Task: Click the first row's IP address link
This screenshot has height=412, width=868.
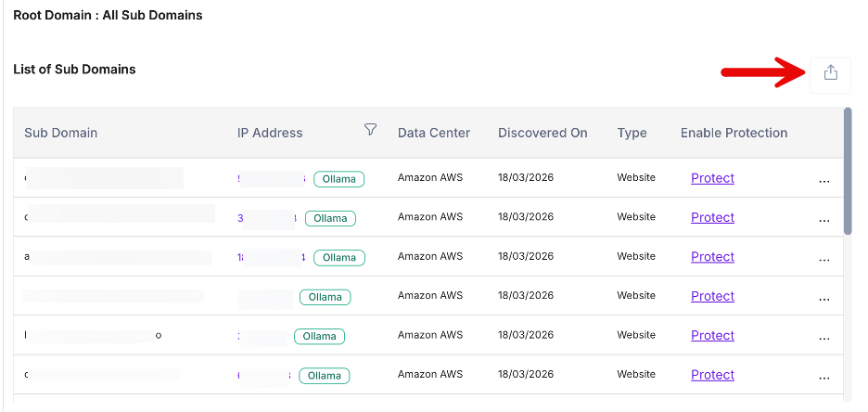Action: 271,178
